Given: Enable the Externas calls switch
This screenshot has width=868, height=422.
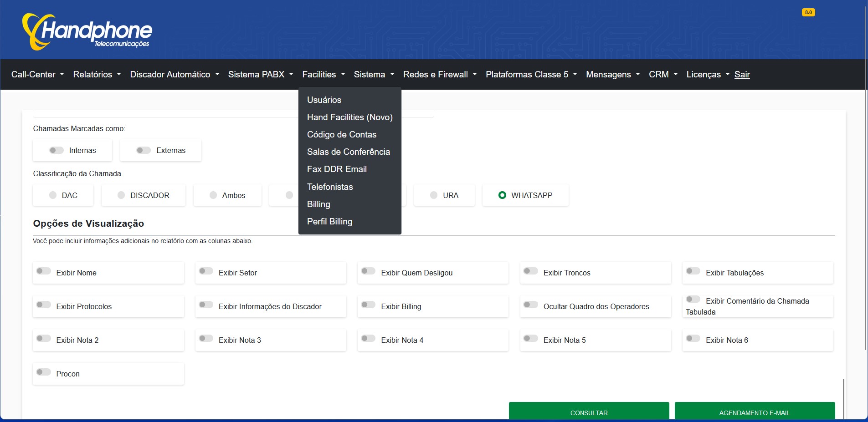Looking at the screenshot, I should point(144,150).
